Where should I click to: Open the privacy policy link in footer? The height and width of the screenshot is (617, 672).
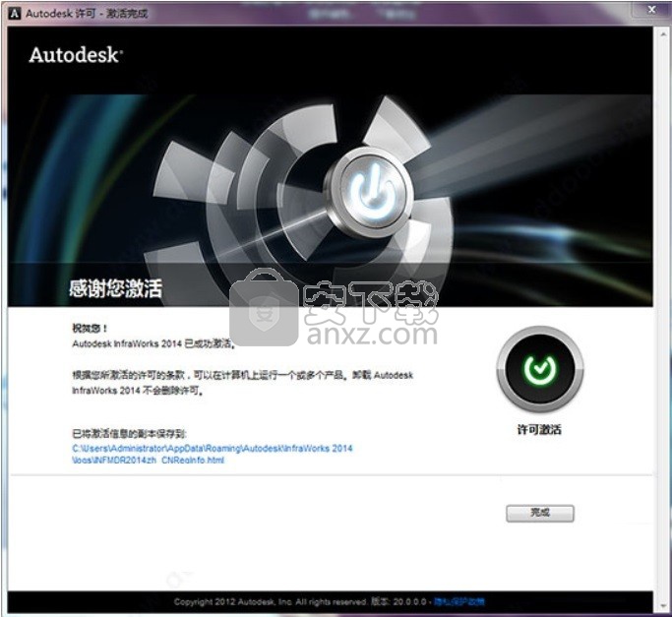click(x=459, y=601)
